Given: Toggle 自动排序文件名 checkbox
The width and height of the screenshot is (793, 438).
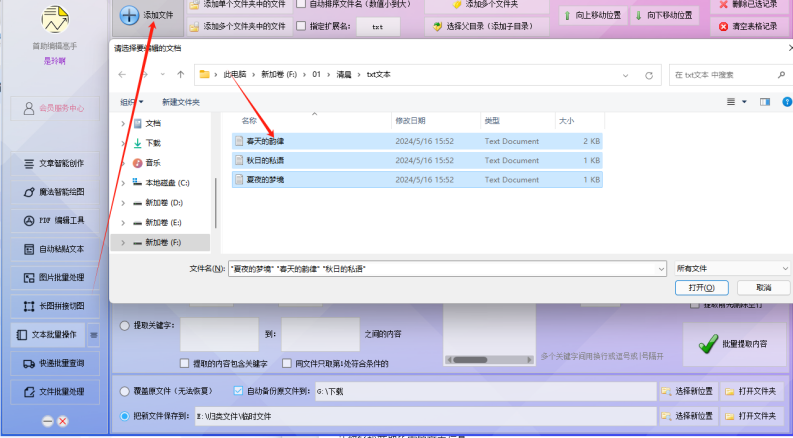Looking at the screenshot, I should click(x=301, y=4).
